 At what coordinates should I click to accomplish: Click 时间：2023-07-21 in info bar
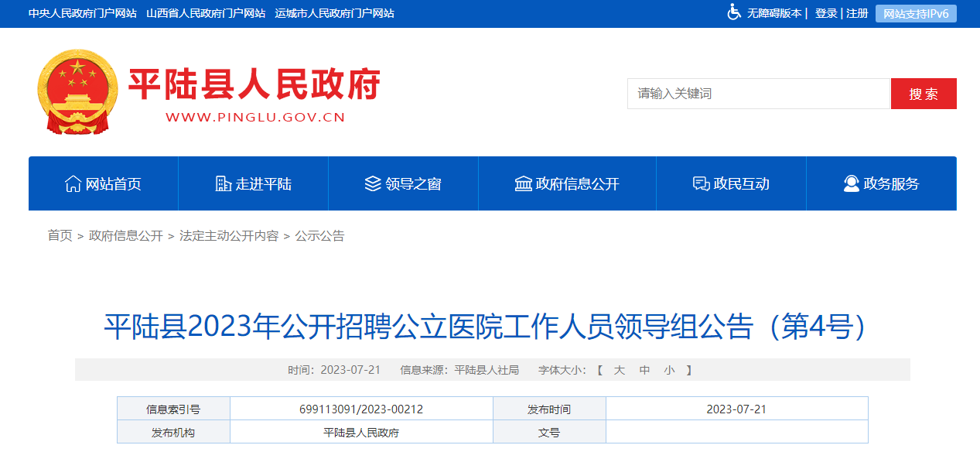click(334, 370)
